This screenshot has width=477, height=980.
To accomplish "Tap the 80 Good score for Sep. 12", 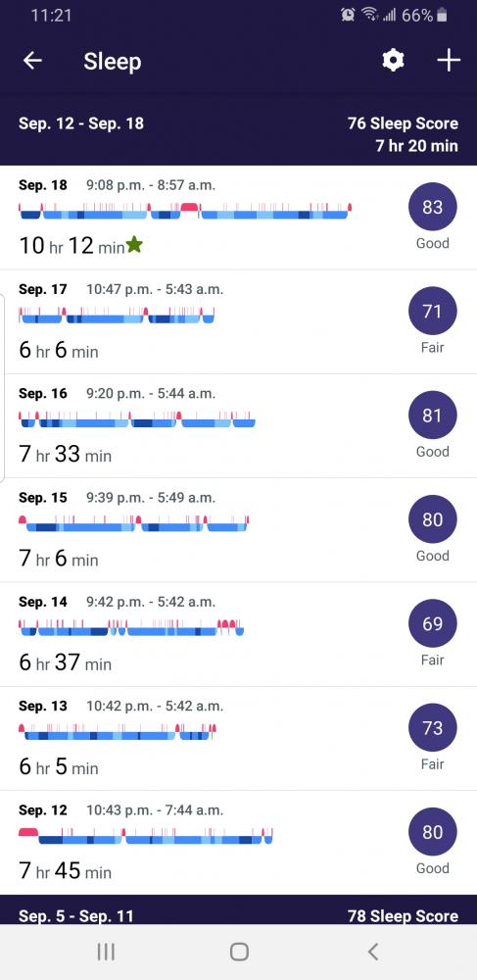I will point(432,832).
